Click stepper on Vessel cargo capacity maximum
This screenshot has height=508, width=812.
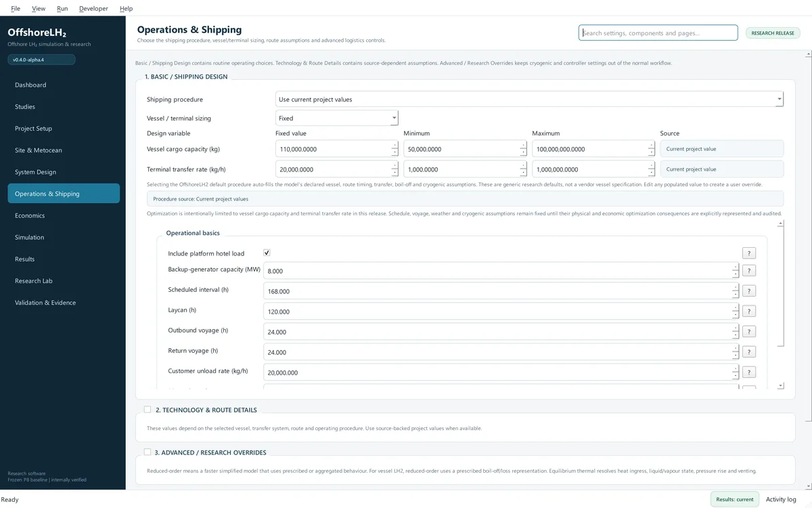coord(652,149)
